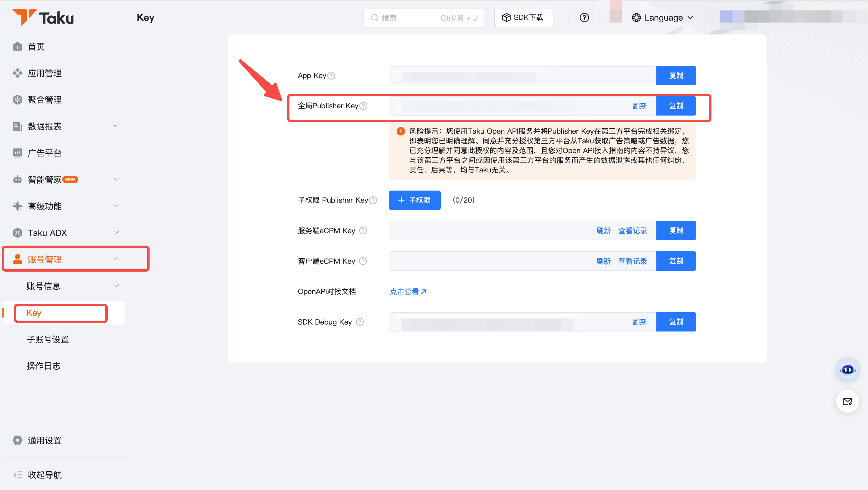Open the feedback mail floating icon
This screenshot has width=868, height=490.
pyautogui.click(x=847, y=401)
